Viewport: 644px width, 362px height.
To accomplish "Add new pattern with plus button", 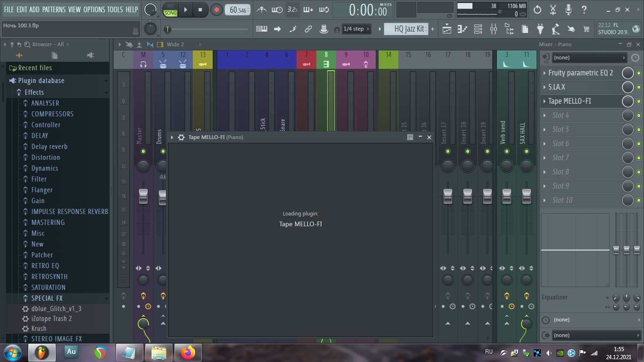I will click(x=432, y=29).
